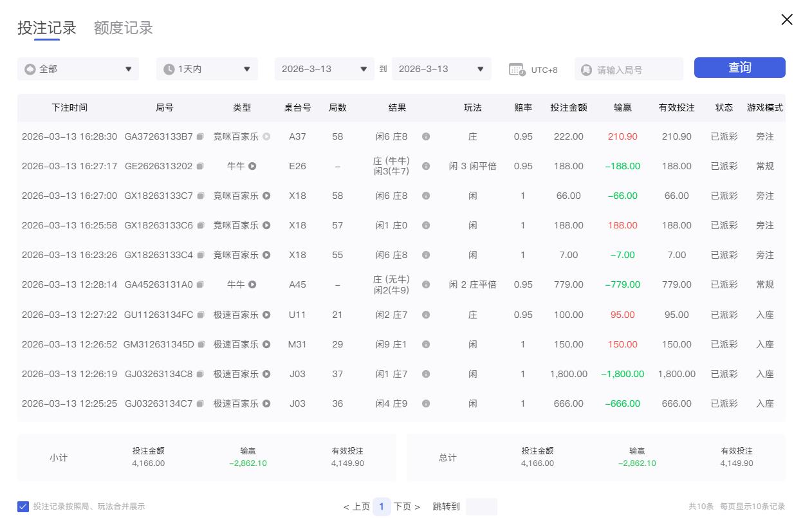The height and width of the screenshot is (518, 812).
Task: Click the UTC+8 calendar timezone icon
Action: [x=515, y=69]
